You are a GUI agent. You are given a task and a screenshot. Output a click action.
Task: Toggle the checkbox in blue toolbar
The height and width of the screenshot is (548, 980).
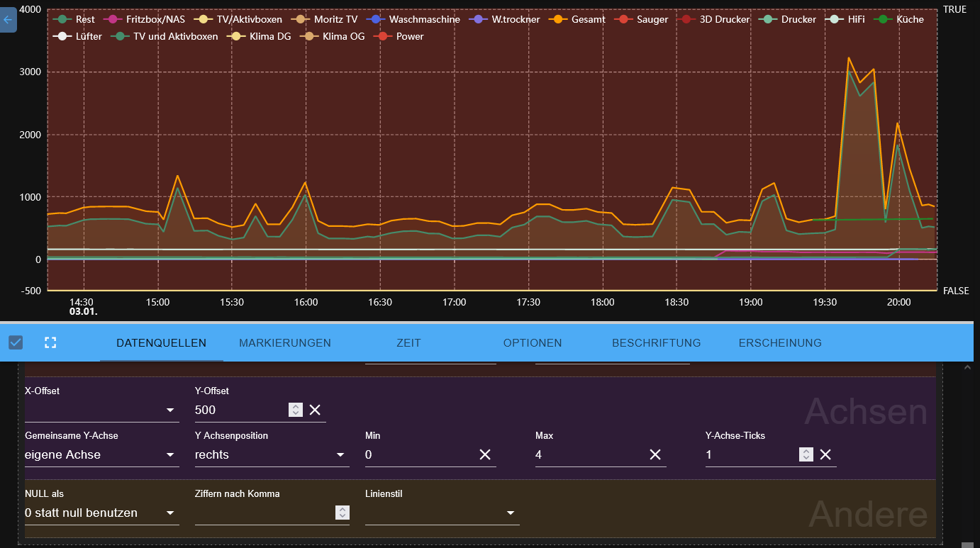(x=16, y=343)
